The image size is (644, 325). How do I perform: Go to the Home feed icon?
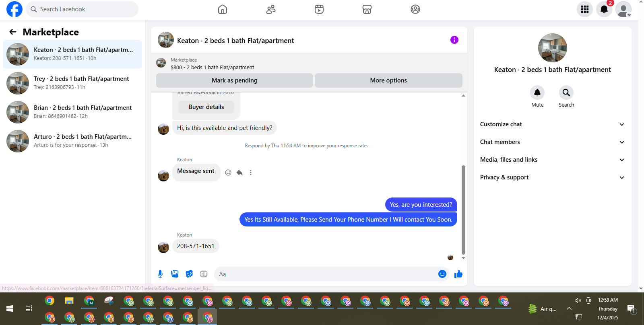tap(223, 9)
